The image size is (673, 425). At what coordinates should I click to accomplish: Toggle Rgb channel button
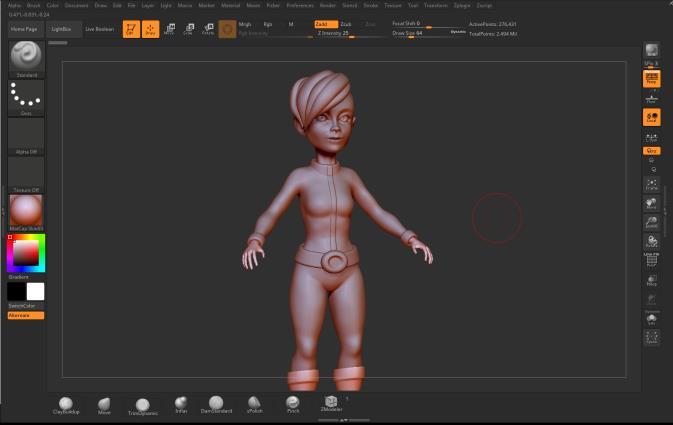(268, 24)
